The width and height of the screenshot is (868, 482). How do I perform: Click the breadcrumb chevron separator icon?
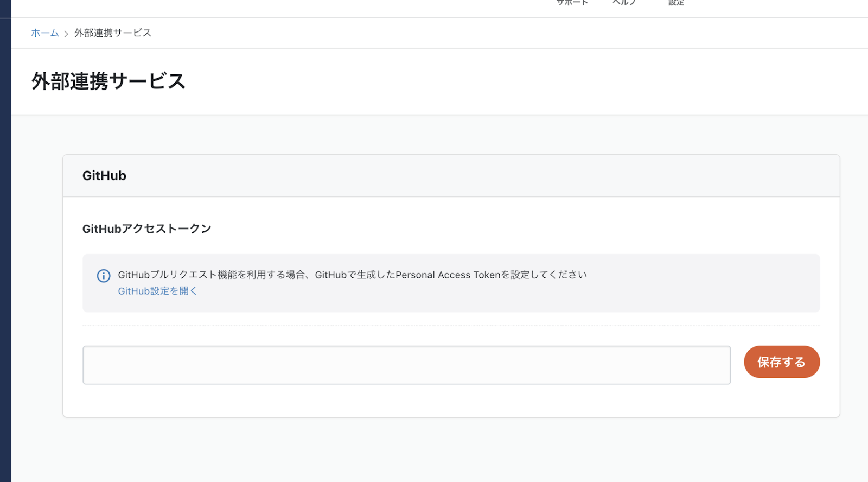point(66,34)
